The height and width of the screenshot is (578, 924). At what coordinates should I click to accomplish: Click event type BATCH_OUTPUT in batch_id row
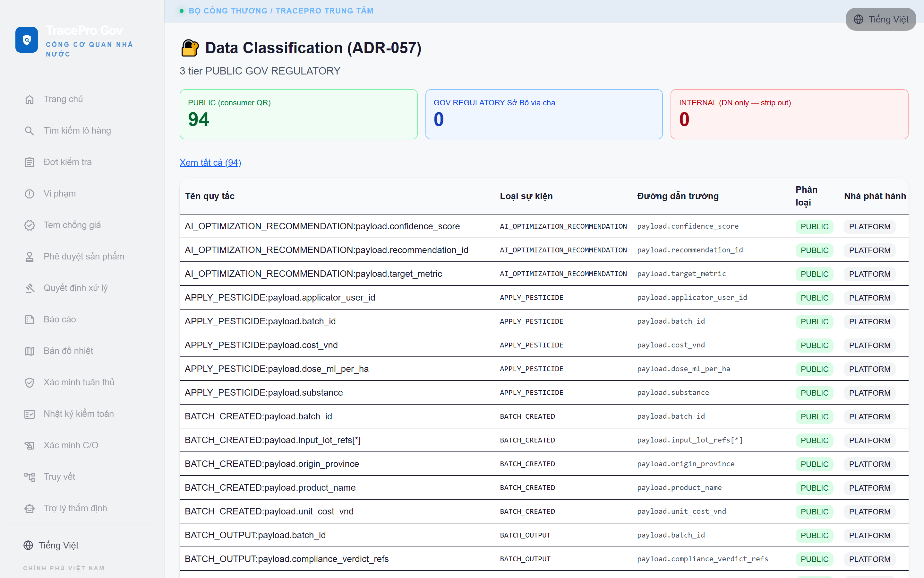tap(525, 535)
